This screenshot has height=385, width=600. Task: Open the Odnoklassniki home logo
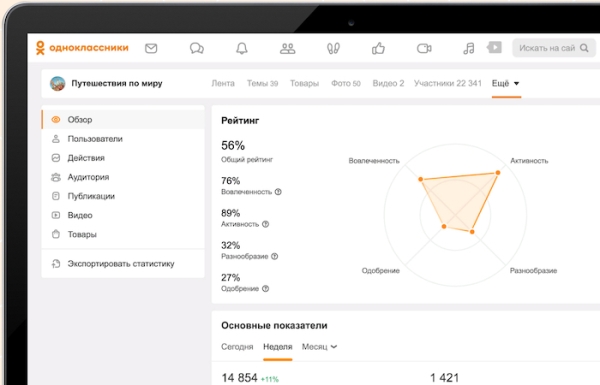82,48
